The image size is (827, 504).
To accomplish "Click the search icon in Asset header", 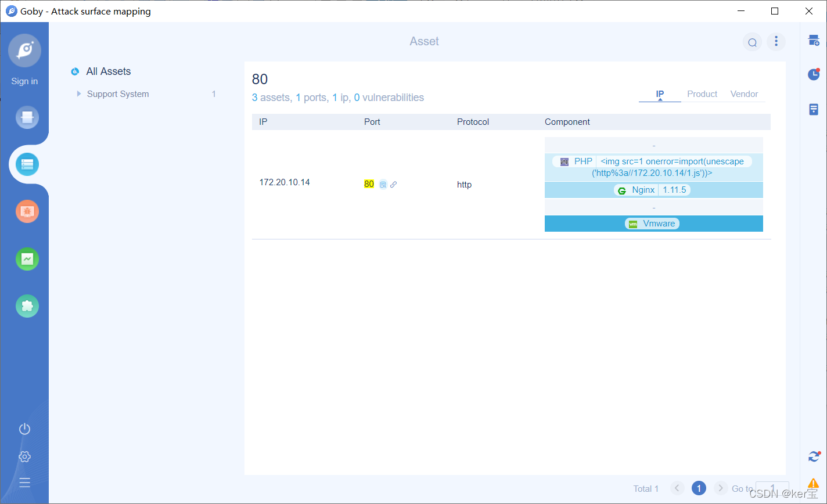I will pos(752,42).
